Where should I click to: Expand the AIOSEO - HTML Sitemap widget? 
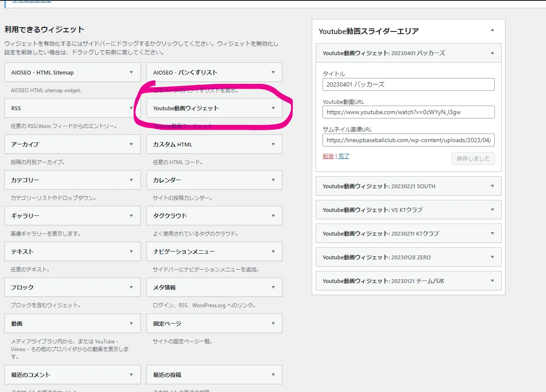(131, 72)
